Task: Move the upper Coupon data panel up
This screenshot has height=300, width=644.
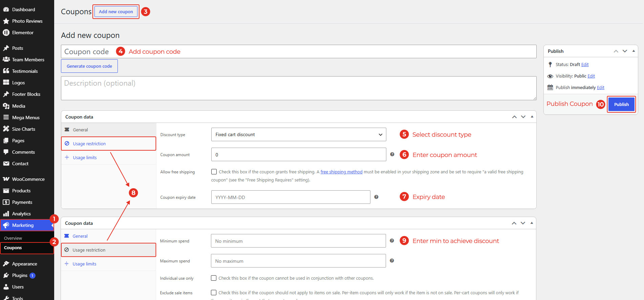Action: [514, 117]
